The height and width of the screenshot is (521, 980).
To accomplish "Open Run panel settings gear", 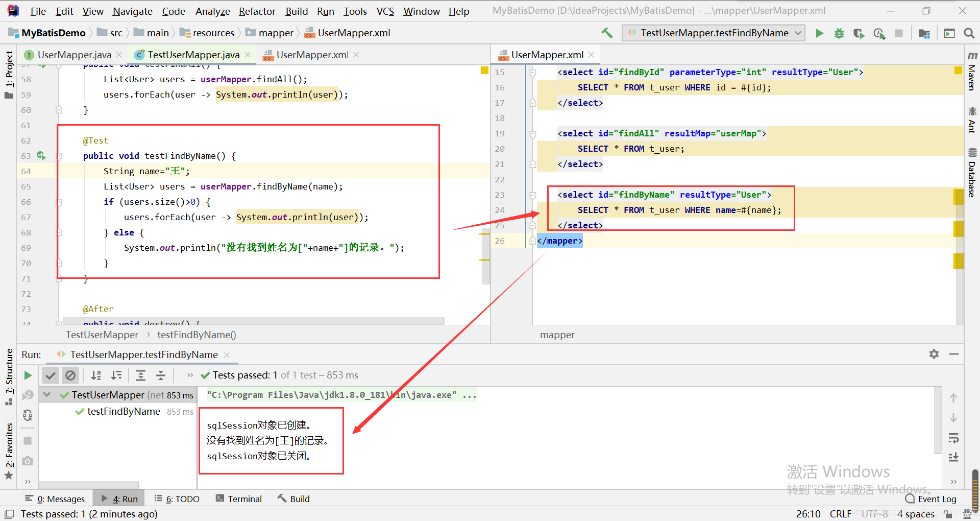I will (x=934, y=354).
